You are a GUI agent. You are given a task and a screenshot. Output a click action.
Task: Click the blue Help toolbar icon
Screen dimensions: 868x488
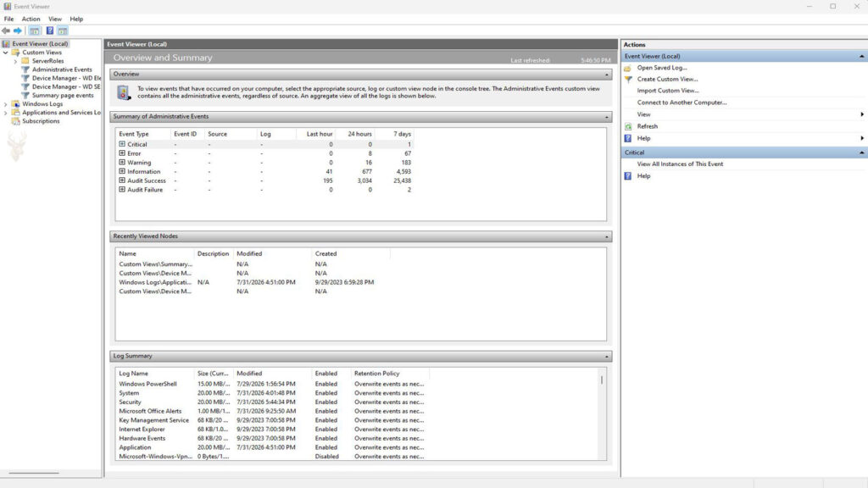click(50, 30)
